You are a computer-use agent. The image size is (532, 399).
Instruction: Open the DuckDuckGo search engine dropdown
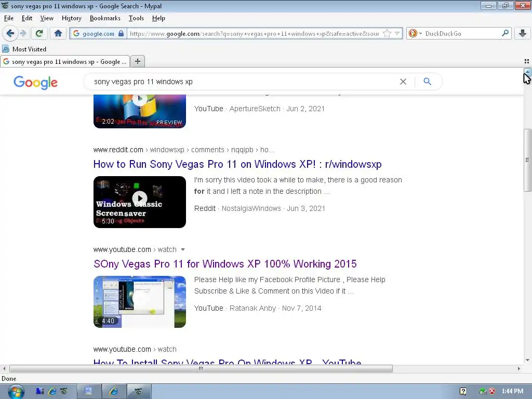click(x=415, y=33)
